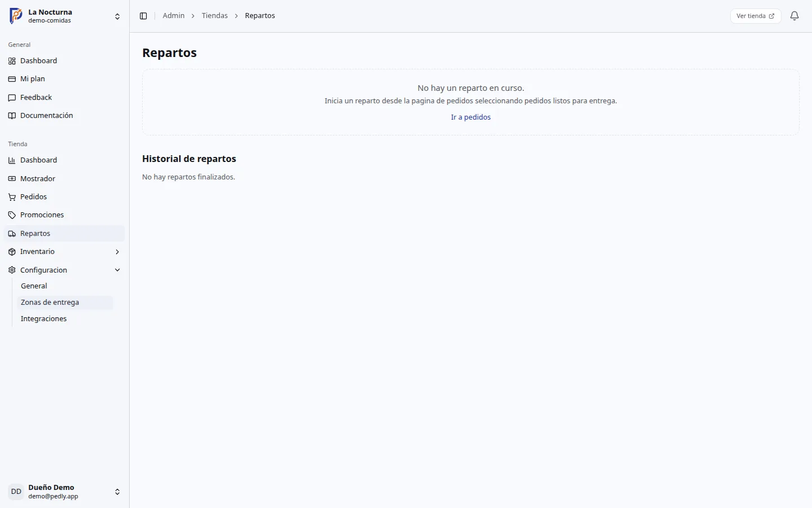The image size is (812, 508).
Task: Open Promociones
Action: [64, 215]
